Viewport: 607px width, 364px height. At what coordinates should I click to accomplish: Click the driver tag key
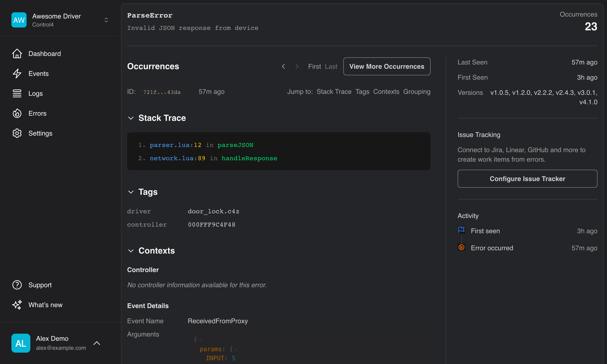point(139,211)
